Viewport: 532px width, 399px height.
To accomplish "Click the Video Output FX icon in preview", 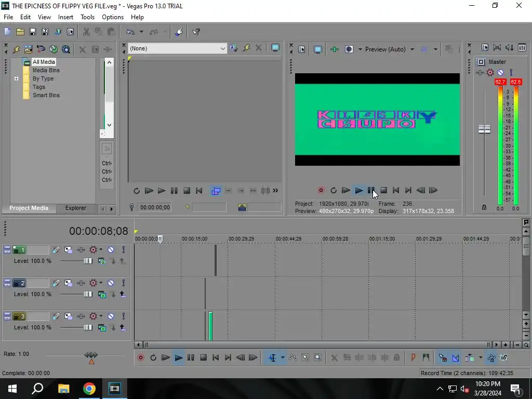I will [335, 49].
